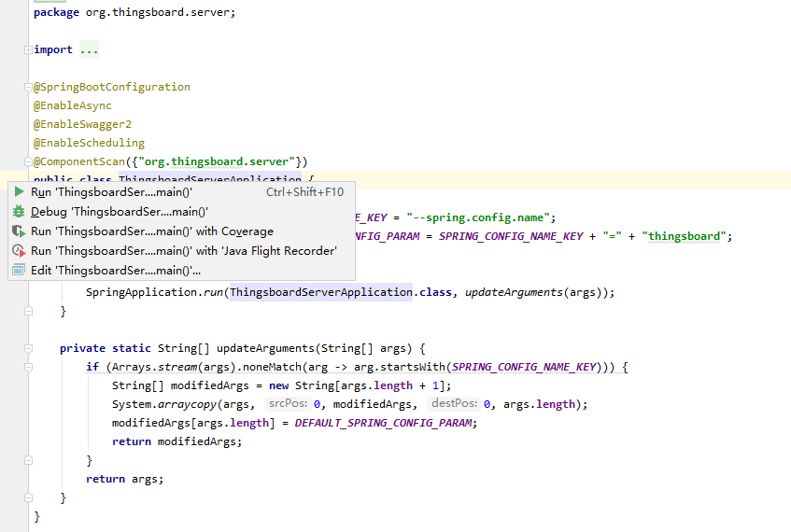
Task: Click folded import ellipsis placeholder
Action: [x=90, y=49]
